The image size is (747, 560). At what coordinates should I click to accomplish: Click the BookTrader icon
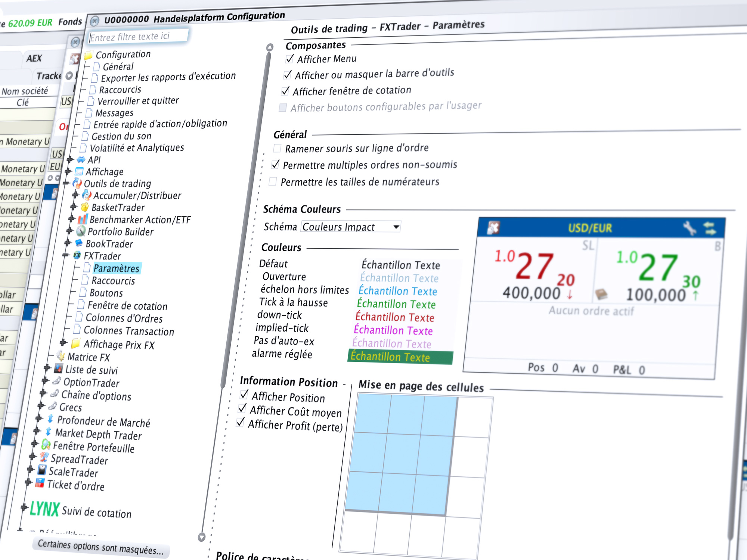(x=79, y=243)
